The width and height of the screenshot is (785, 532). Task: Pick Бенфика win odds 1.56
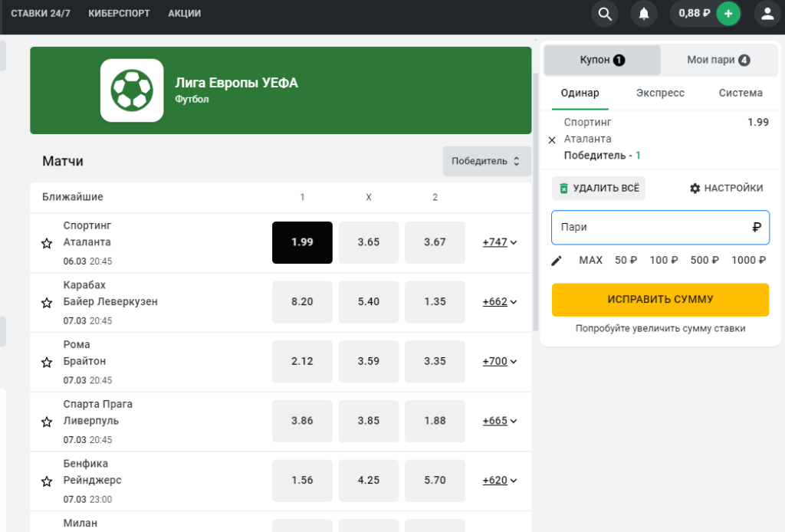coord(302,481)
